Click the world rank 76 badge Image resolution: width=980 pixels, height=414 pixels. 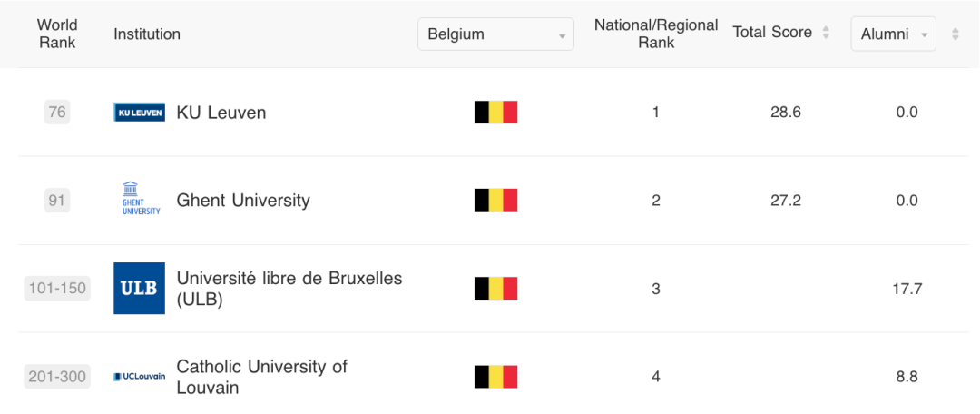57,113
